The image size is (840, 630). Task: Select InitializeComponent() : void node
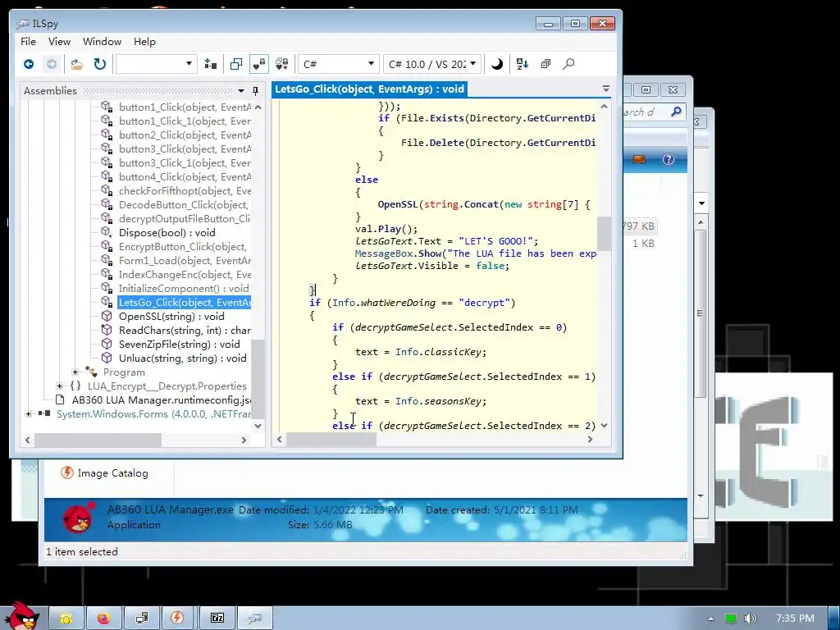[x=184, y=288]
